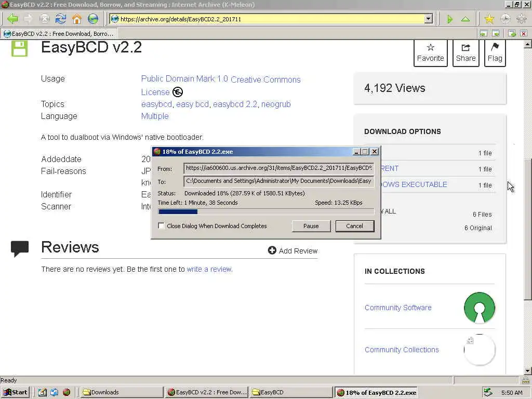Image resolution: width=532 pixels, height=399 pixels.
Task: Open the Community Collections link
Action: pyautogui.click(x=402, y=350)
